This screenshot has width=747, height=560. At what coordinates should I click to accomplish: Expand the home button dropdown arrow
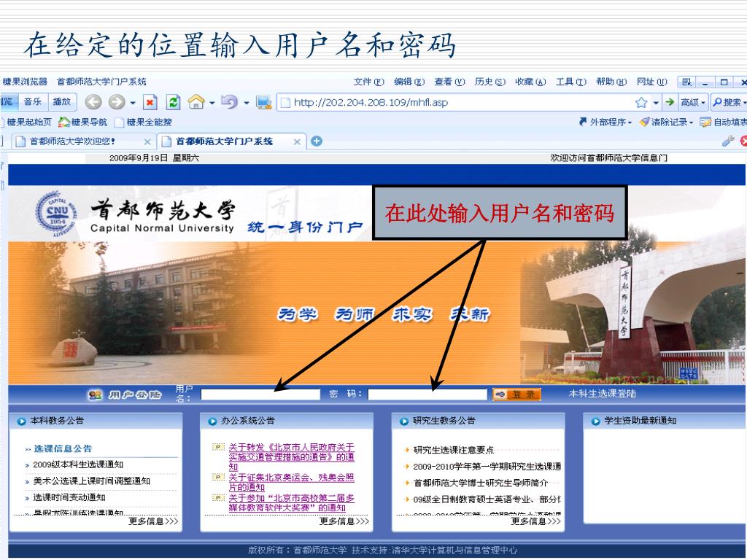click(212, 103)
